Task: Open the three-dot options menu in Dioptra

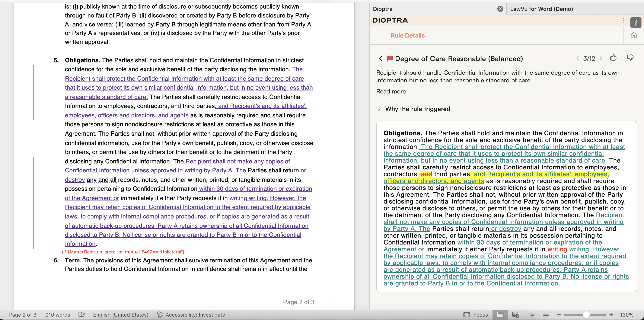Action: (x=624, y=20)
